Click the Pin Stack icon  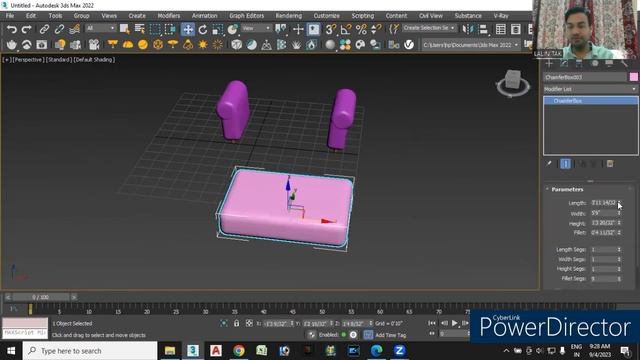pyautogui.click(x=549, y=164)
